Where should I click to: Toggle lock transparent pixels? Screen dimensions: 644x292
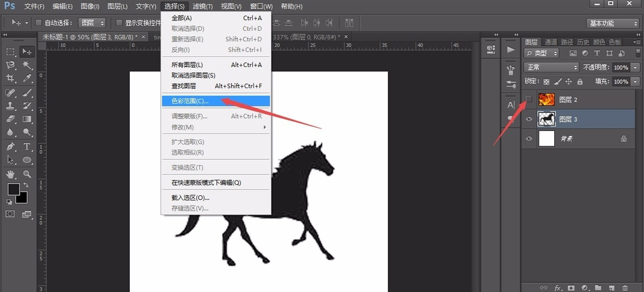pyautogui.click(x=547, y=82)
